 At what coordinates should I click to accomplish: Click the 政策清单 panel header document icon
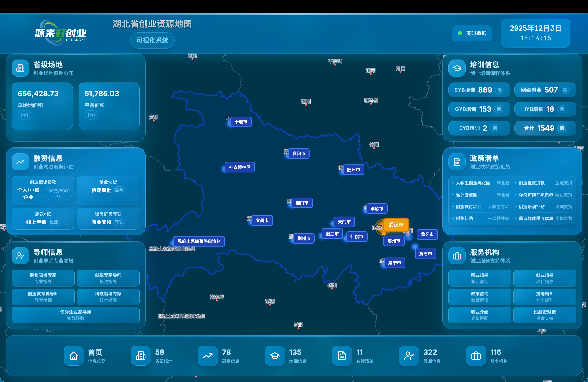click(457, 162)
